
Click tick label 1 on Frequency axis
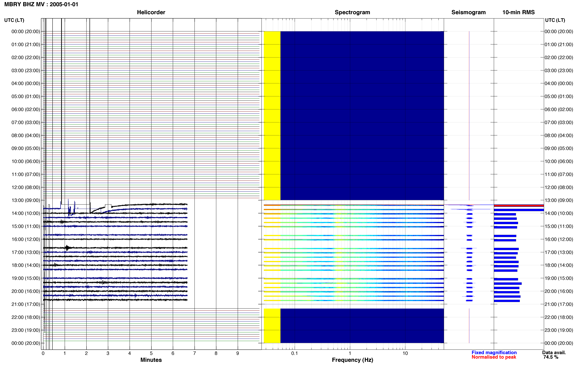point(350,353)
